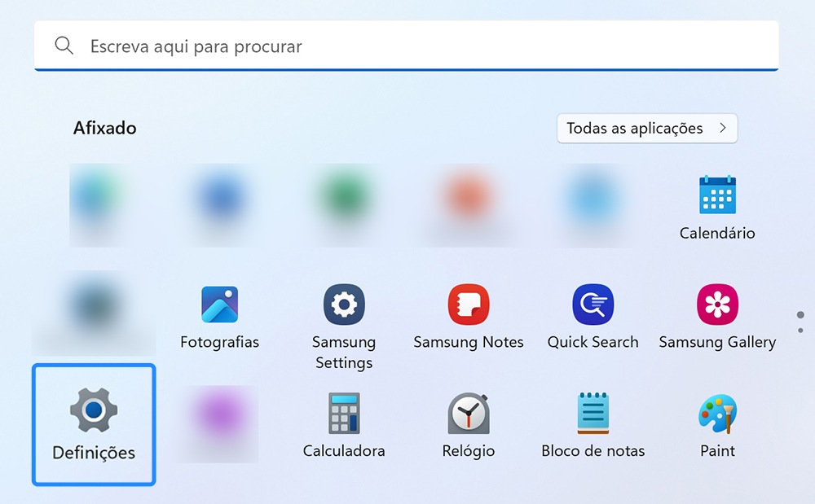Launch Quick Search
Viewport: 815px width, 504px height.
[x=593, y=317]
